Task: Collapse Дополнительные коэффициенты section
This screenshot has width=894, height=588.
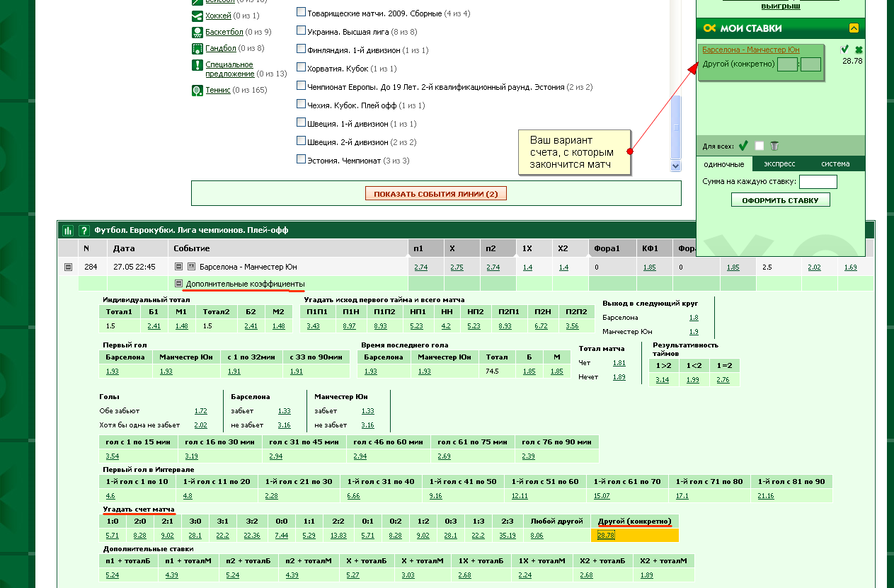Action: coord(179,284)
